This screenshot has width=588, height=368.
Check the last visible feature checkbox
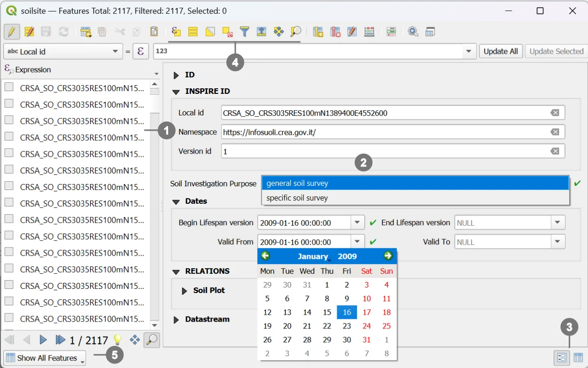(9, 318)
